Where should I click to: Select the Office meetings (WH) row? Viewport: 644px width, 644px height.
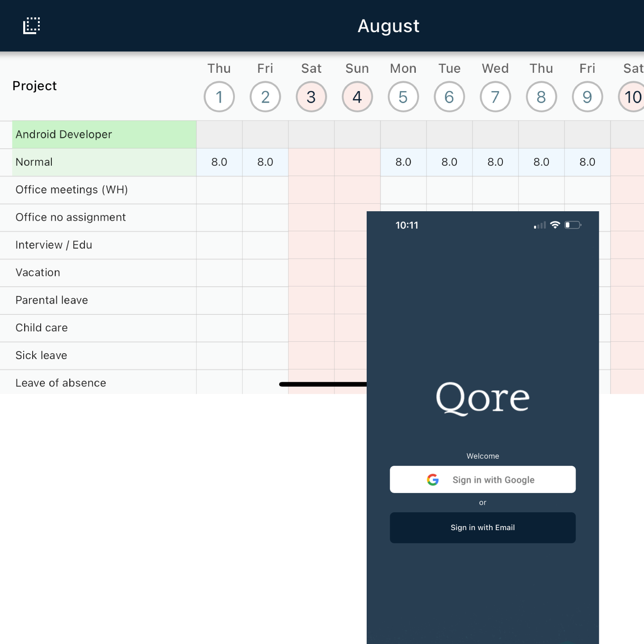pos(98,190)
